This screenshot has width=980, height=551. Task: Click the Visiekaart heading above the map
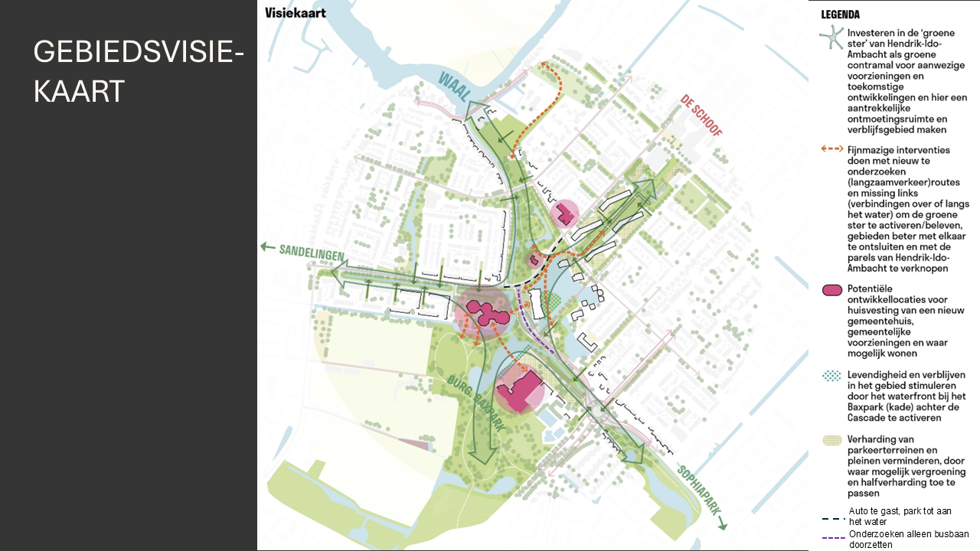pyautogui.click(x=295, y=12)
